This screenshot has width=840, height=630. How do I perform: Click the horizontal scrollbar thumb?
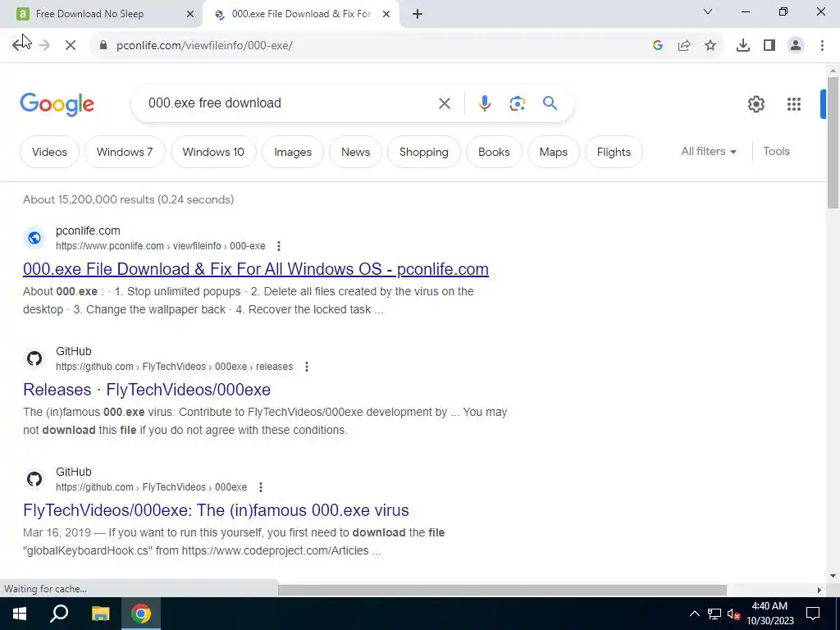502,590
